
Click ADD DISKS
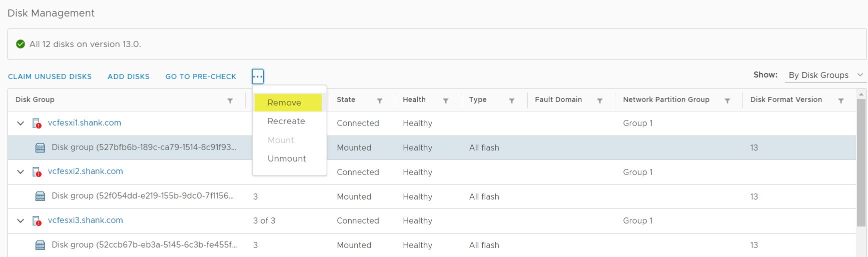pos(129,76)
